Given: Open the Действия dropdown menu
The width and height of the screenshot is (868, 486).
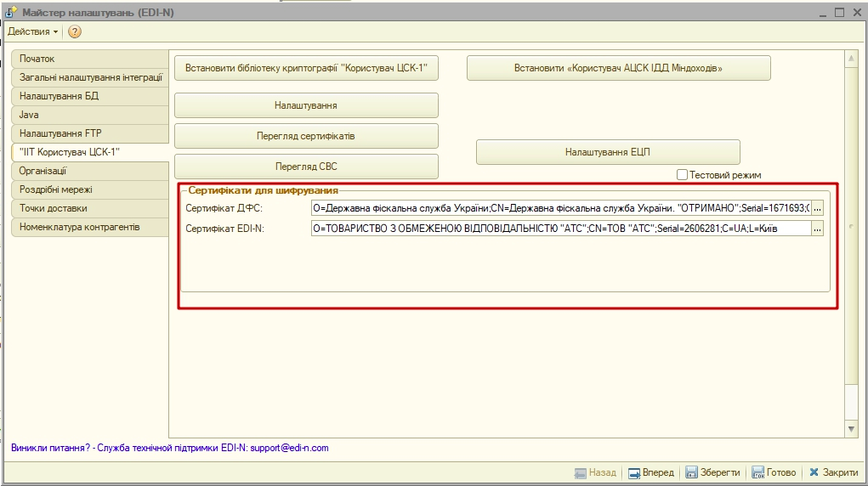Looking at the screenshot, I should pos(32,31).
